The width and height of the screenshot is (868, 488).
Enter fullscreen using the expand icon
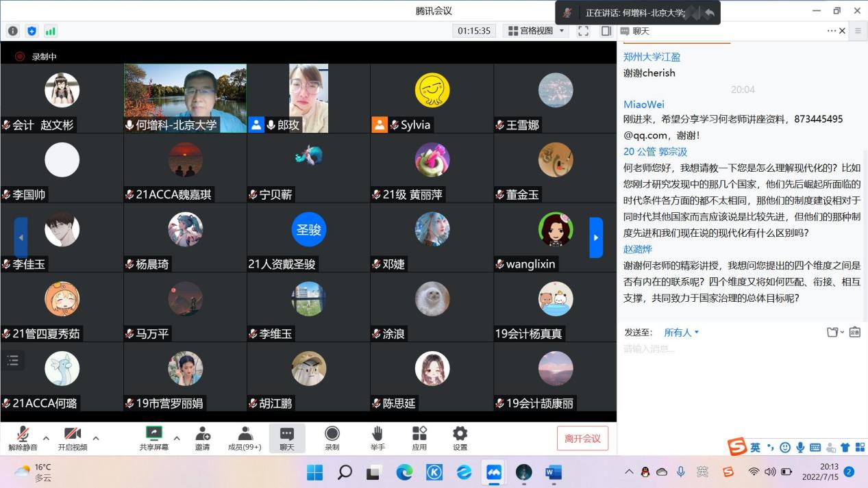(583, 31)
